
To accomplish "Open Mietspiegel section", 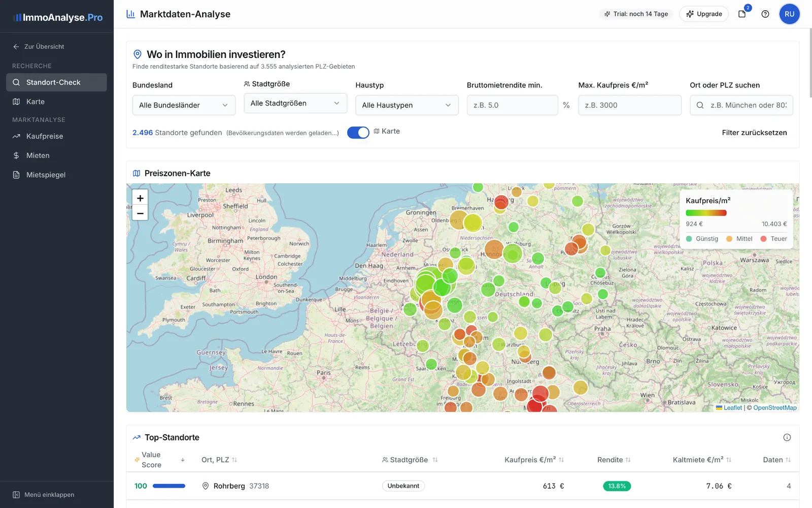I will (x=56, y=175).
